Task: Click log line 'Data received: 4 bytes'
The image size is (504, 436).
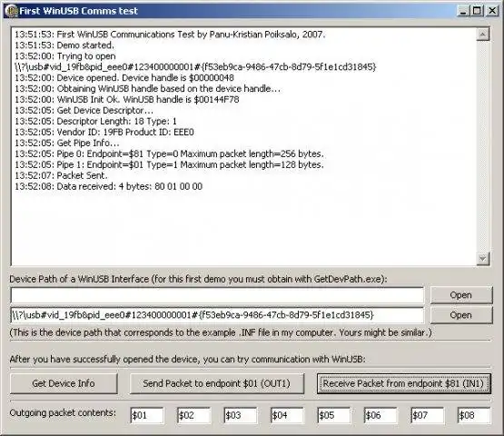Action: [x=109, y=186]
